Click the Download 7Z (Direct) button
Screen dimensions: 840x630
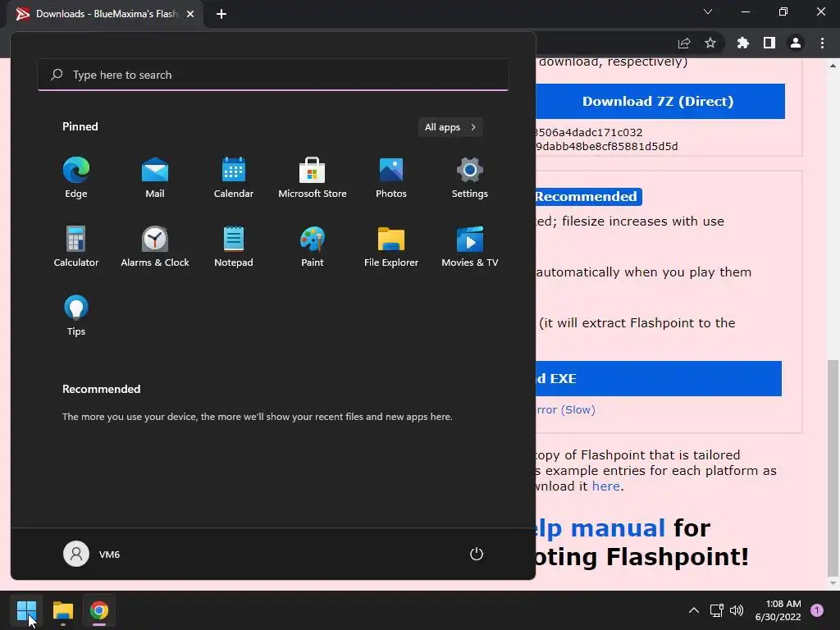(660, 101)
